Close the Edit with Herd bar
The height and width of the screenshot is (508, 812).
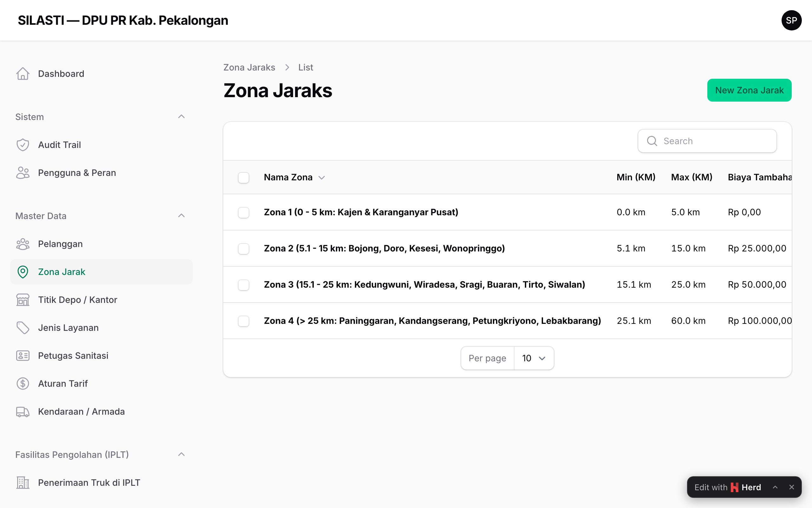[791, 487]
